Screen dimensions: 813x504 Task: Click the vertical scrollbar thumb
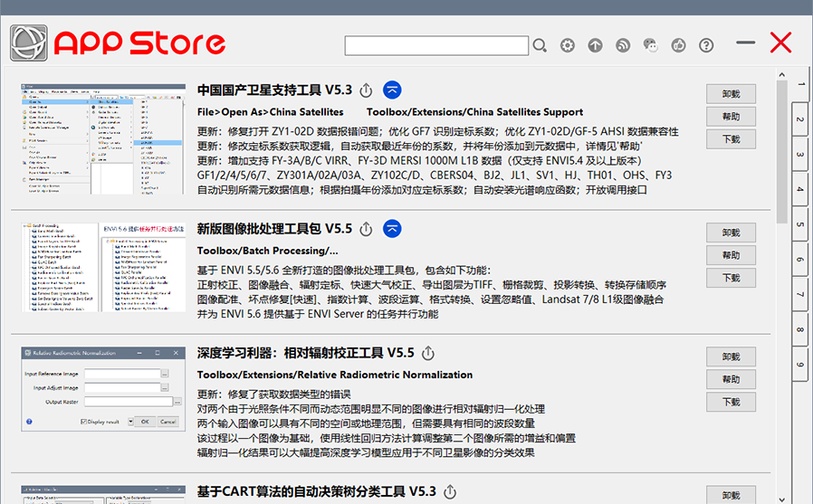point(782,152)
